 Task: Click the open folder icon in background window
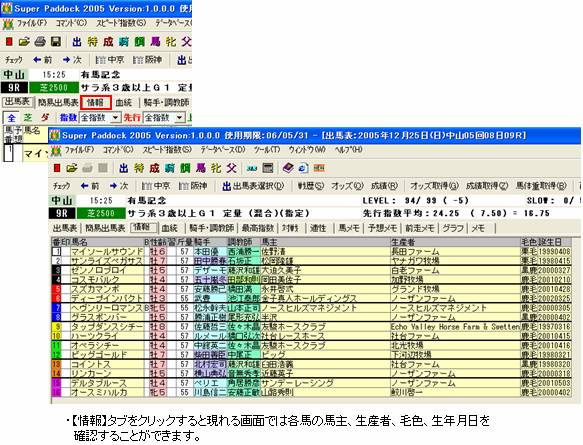point(24,42)
